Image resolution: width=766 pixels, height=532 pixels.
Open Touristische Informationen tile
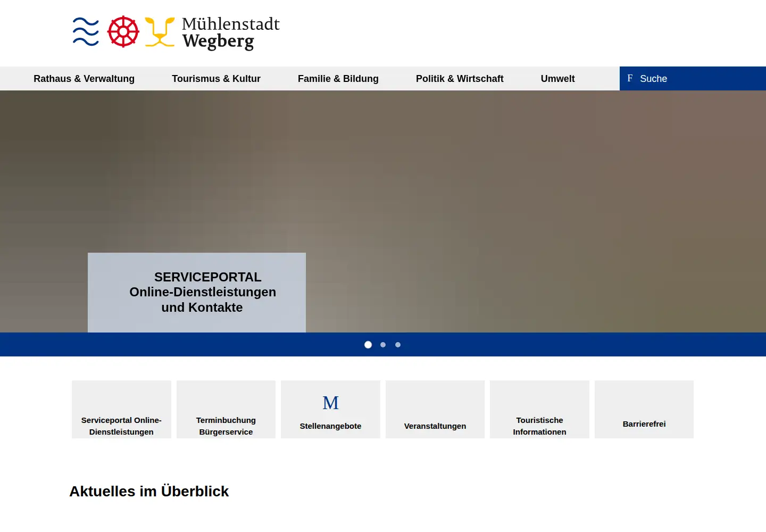coord(539,410)
